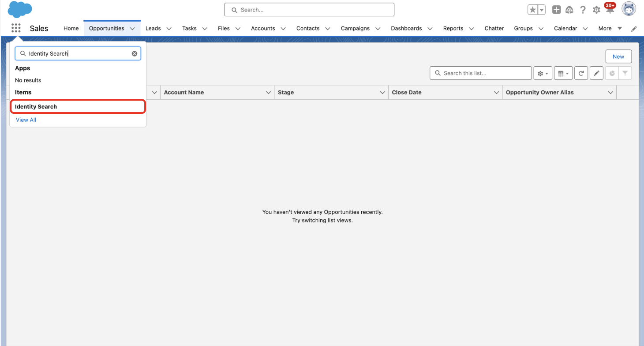Open the Groups tab

[523, 28]
